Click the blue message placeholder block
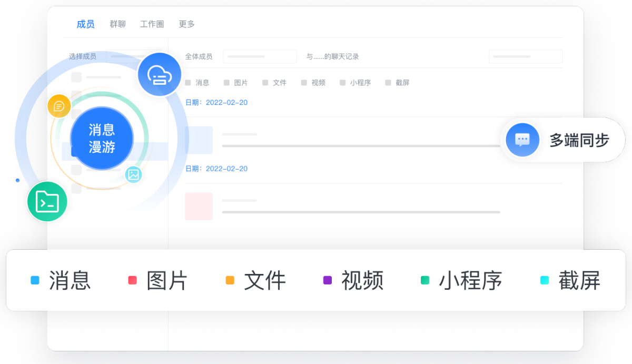 pos(199,140)
